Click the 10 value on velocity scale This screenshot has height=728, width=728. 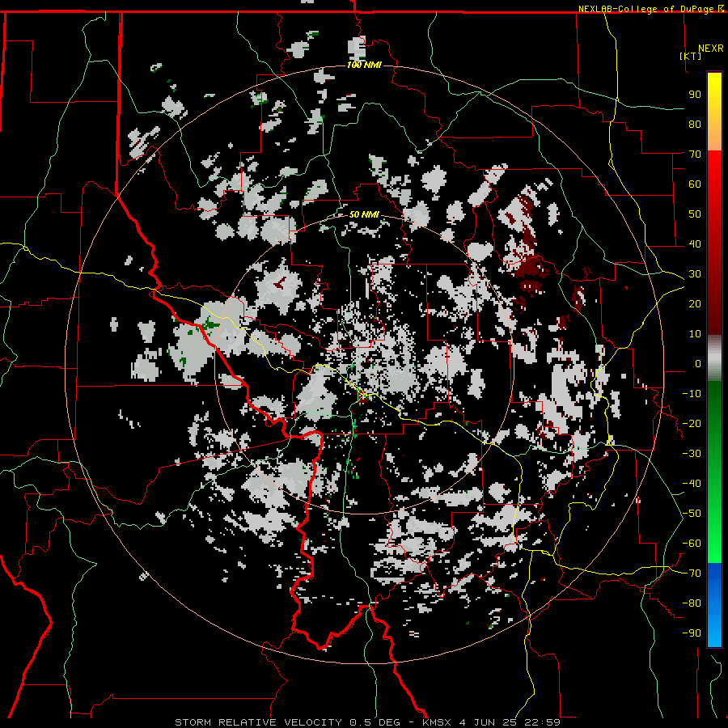pos(695,334)
